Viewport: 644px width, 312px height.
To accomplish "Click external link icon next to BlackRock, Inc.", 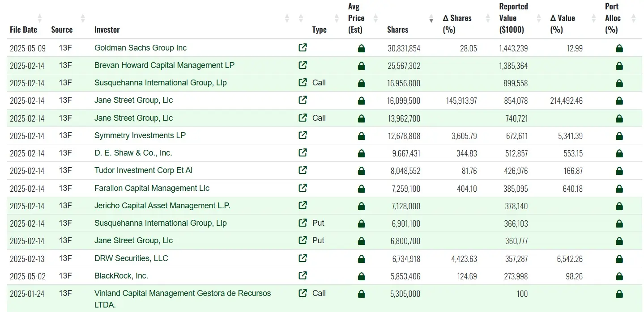I will (303, 276).
